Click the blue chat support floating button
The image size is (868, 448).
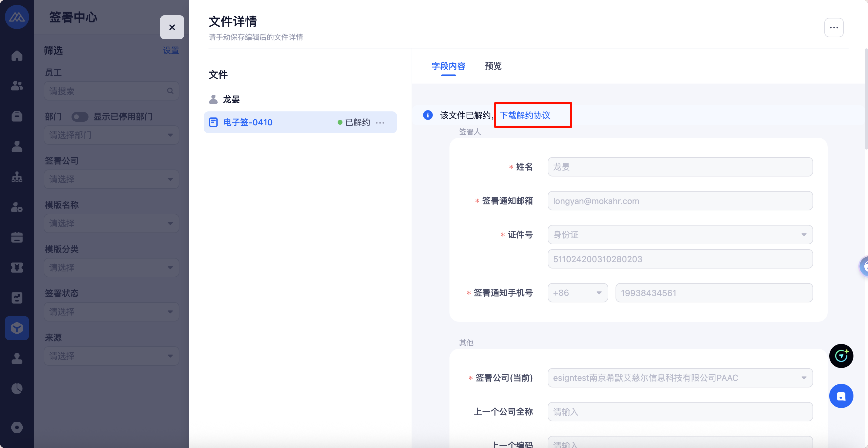[x=841, y=396]
